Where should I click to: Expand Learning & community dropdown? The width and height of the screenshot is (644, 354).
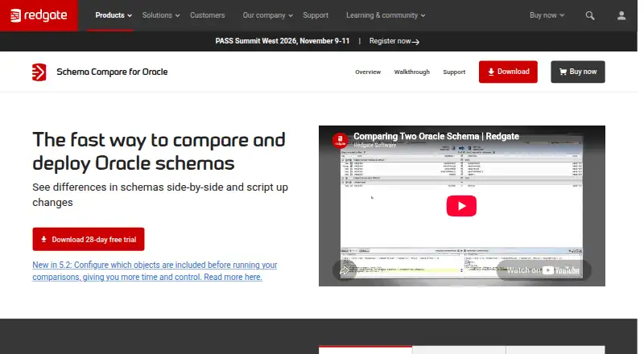386,15
